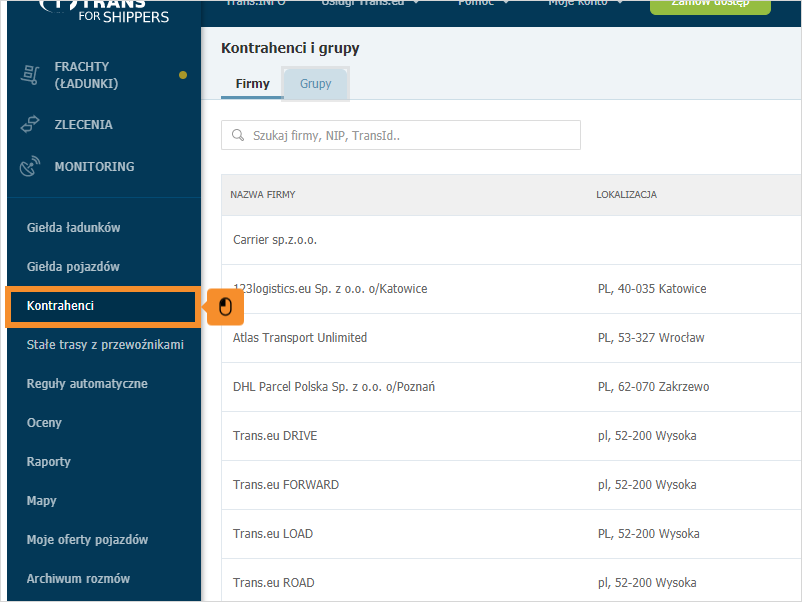The width and height of the screenshot is (802, 602).
Task: Select the Trans.eu FORWARD row
Action: (511, 485)
